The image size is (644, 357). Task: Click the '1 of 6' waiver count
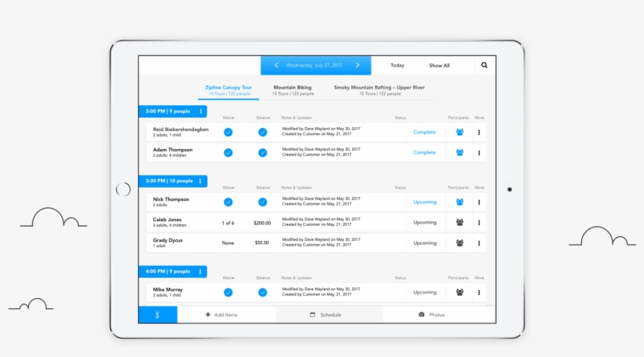(228, 224)
